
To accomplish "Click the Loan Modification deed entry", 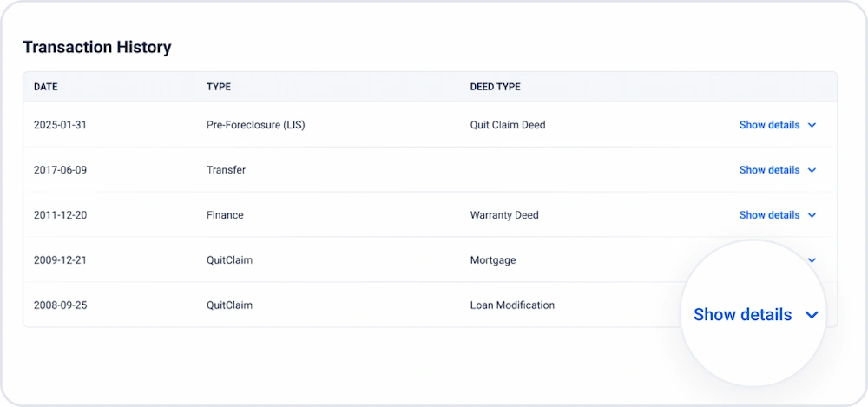I will [x=512, y=305].
